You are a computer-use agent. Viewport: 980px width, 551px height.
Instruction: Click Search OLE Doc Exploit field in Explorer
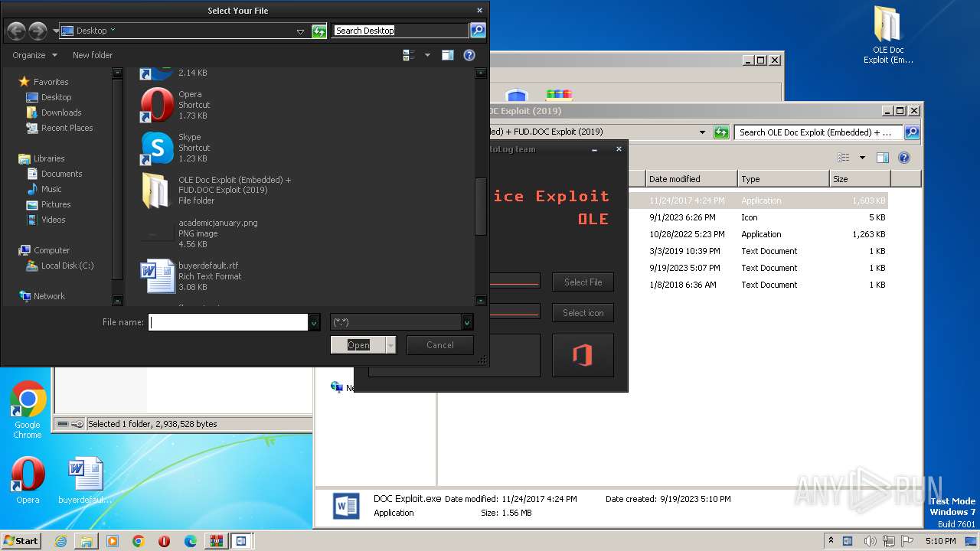pyautogui.click(x=818, y=132)
